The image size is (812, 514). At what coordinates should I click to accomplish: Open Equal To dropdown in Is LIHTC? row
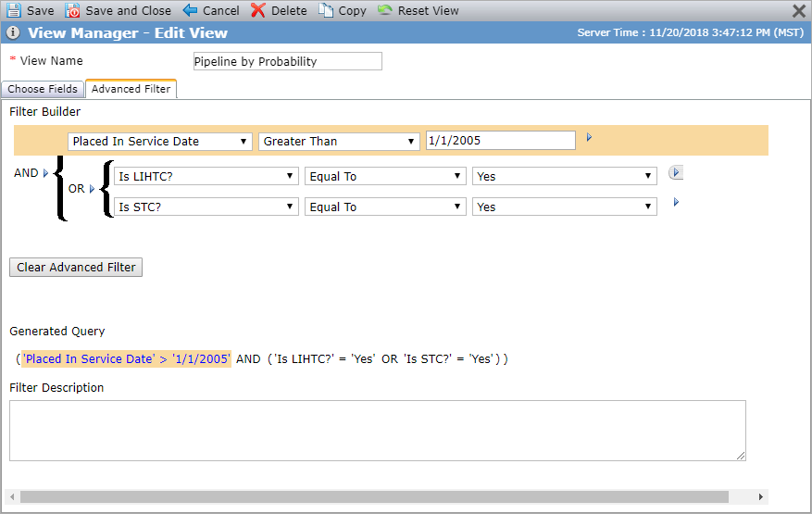coord(385,176)
